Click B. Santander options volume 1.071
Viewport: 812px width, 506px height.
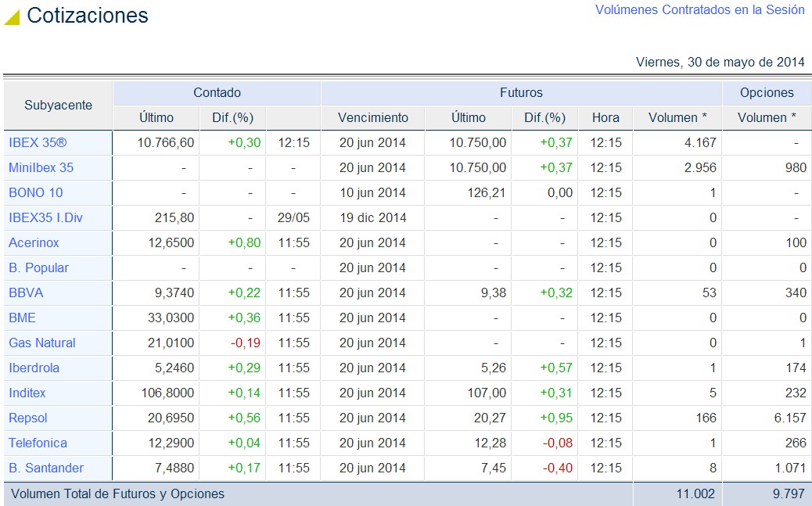click(791, 468)
